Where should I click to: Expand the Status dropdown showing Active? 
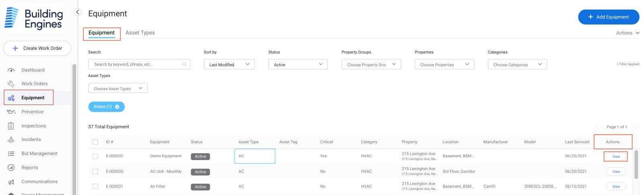(x=298, y=64)
